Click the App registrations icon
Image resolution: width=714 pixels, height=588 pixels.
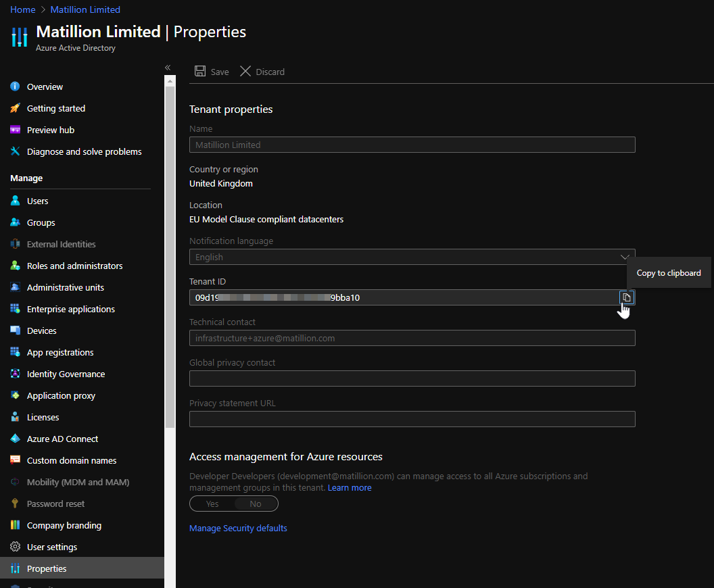point(15,352)
